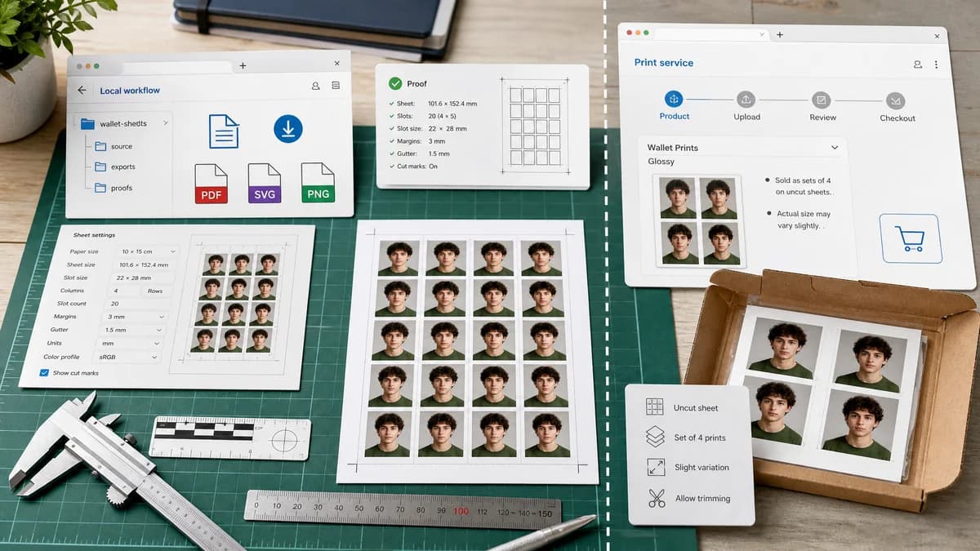Open tab dropdown arrow in Print service
Image resolution: width=980 pixels, height=551 pixels.
click(x=762, y=34)
